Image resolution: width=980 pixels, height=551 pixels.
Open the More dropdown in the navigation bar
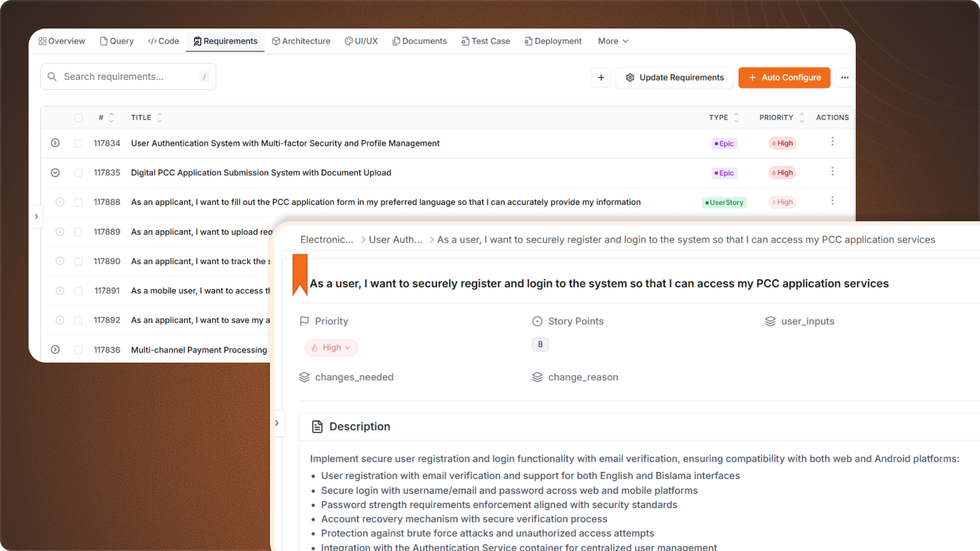612,41
